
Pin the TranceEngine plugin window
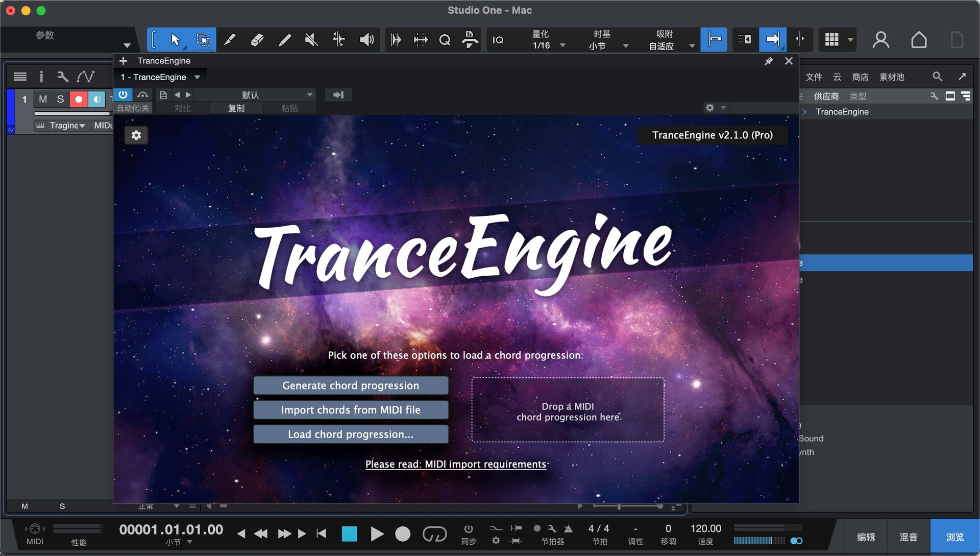(x=769, y=61)
